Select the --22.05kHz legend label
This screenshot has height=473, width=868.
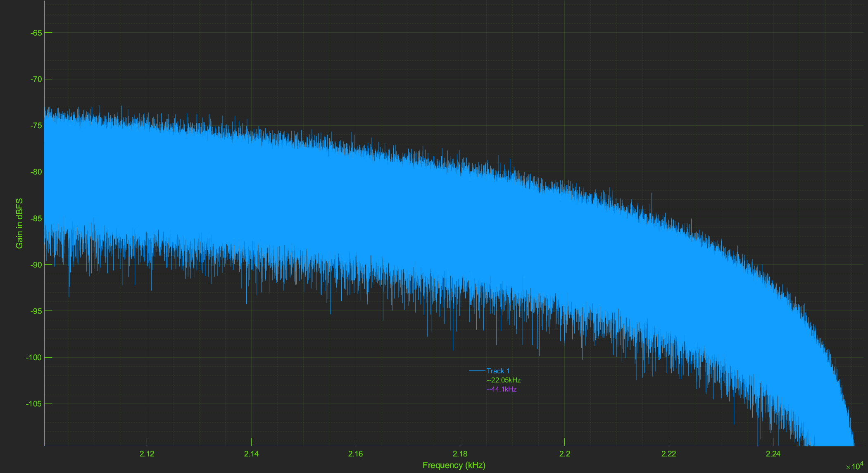pos(503,380)
